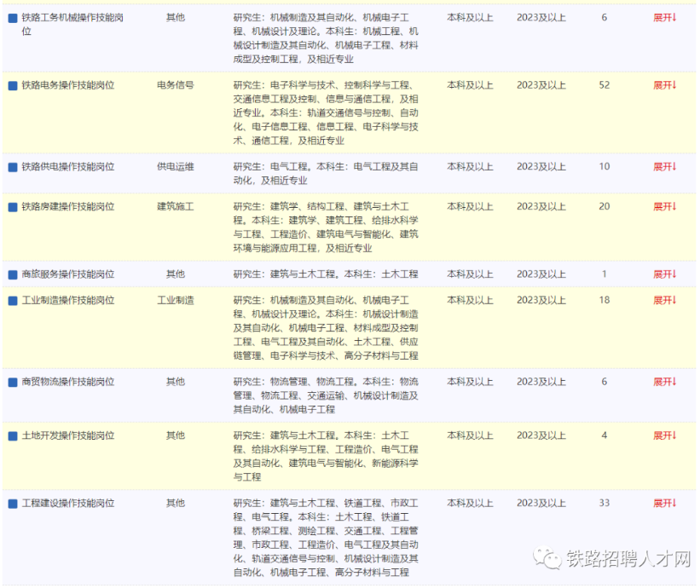Image resolution: width=700 pixels, height=588 pixels.
Task: Expand the 铁路房建操作技能岗位 row details
Action: pyautogui.click(x=664, y=207)
